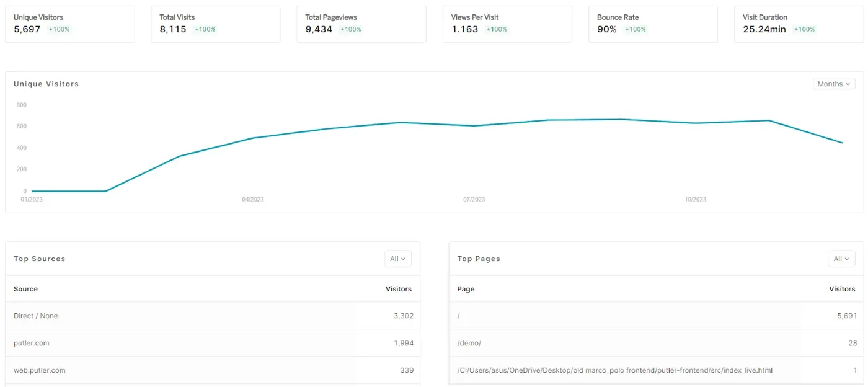Select the Unique Visitors metric card
Image resolution: width=868 pixels, height=387 pixels.
70,24
